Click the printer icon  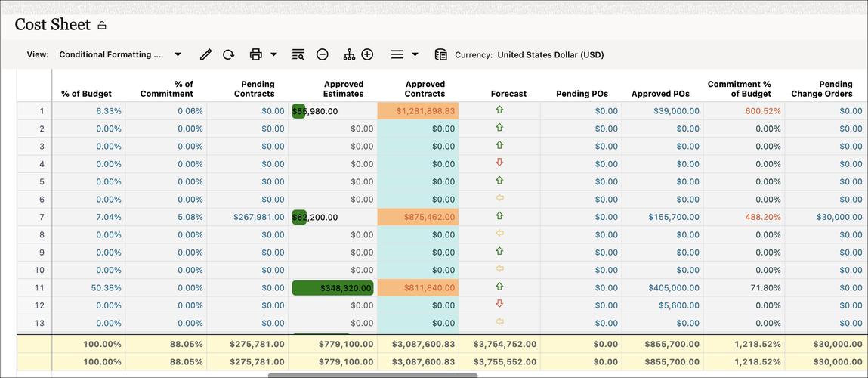[256, 54]
